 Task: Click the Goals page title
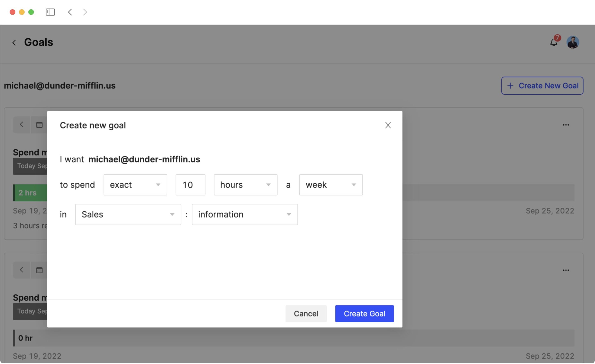[x=38, y=42]
